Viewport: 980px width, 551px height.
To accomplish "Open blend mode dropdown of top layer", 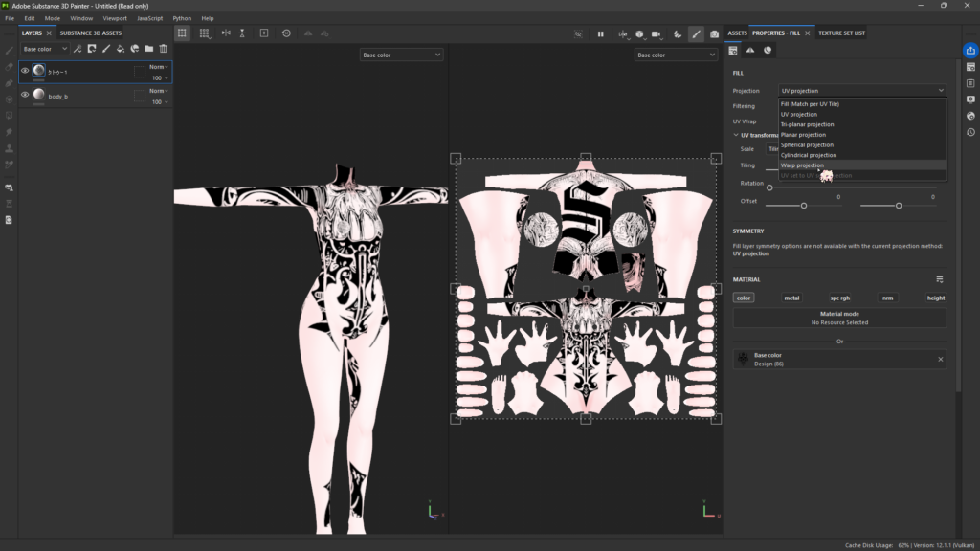I will 159,67.
